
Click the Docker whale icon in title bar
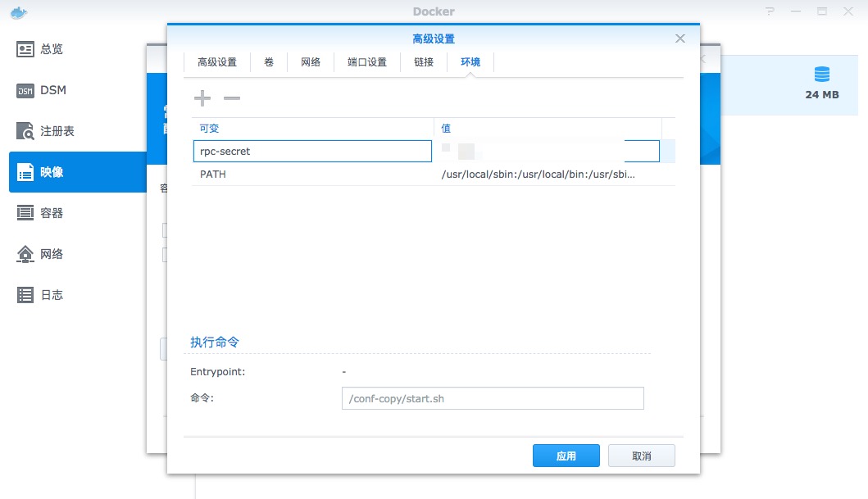click(14, 11)
